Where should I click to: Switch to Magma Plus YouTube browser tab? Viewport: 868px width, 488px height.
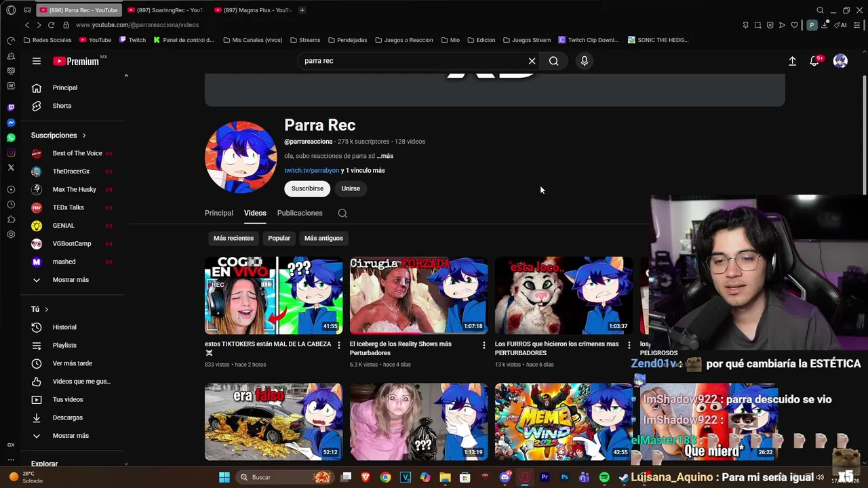click(x=252, y=10)
